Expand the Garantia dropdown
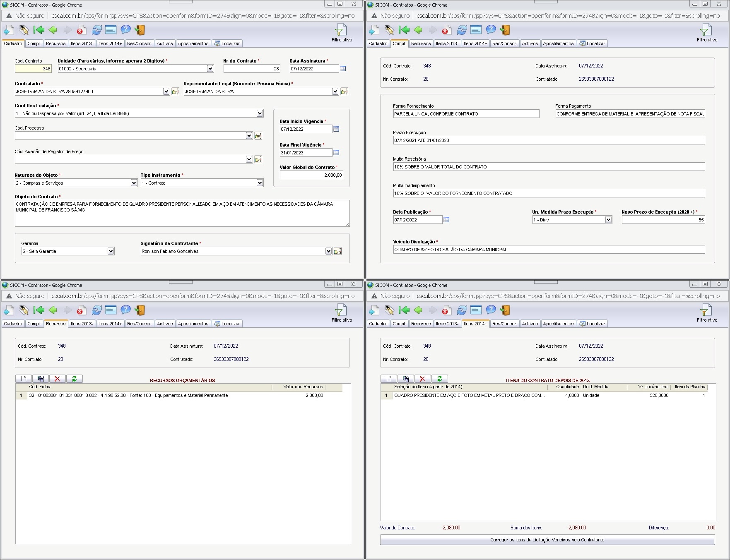730x560 pixels. [111, 251]
